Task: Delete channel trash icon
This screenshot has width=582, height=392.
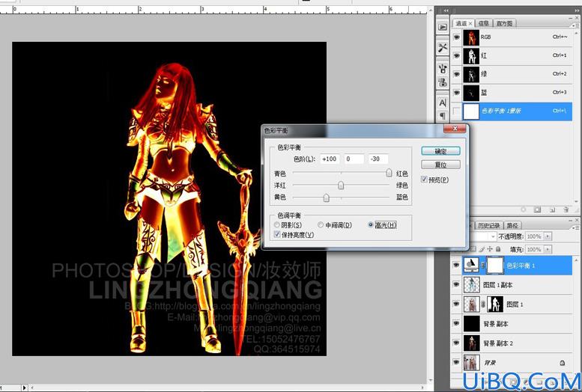Action: pyautogui.click(x=566, y=210)
